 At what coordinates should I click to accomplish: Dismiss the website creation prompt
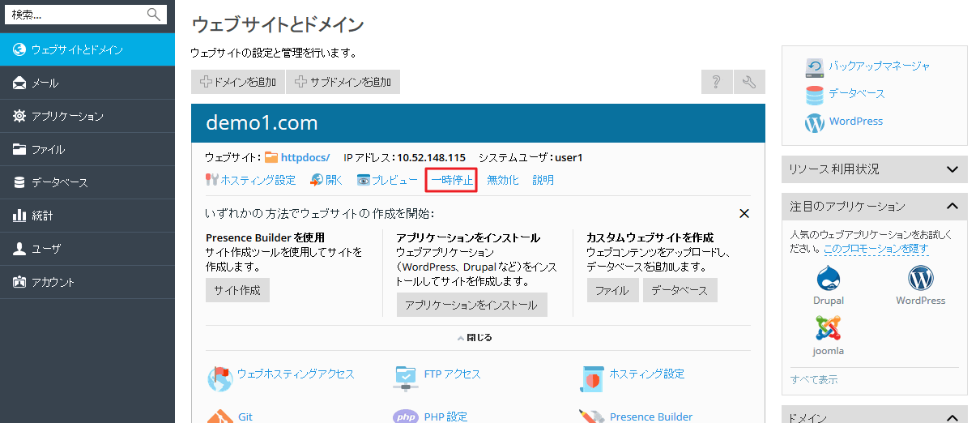(744, 214)
